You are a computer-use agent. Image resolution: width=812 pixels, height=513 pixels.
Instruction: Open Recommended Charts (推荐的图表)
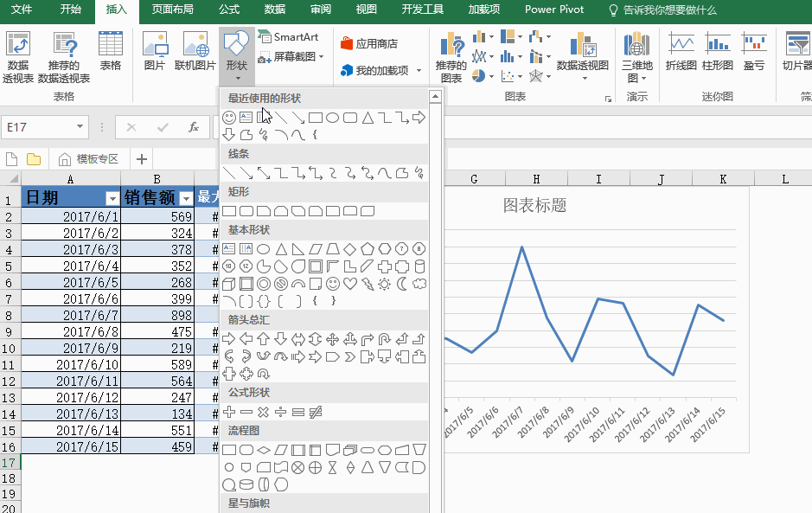(451, 57)
